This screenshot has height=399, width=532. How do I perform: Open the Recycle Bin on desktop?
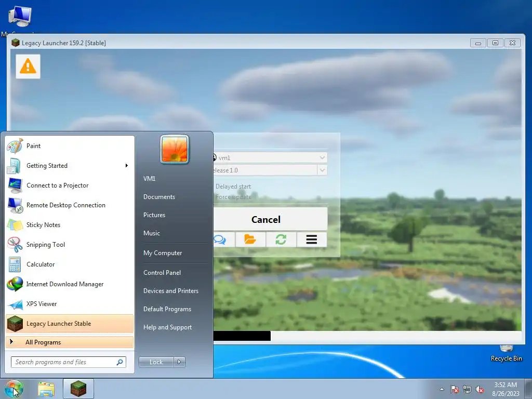[x=506, y=353]
